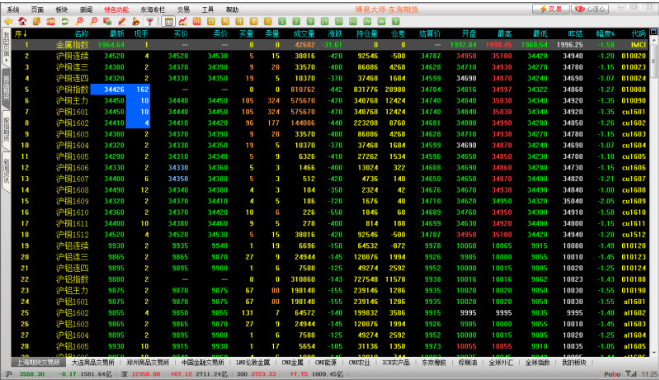The height and width of the screenshot is (380, 659).
Task: Click the bell alert toolbar icon
Action: [136, 21]
